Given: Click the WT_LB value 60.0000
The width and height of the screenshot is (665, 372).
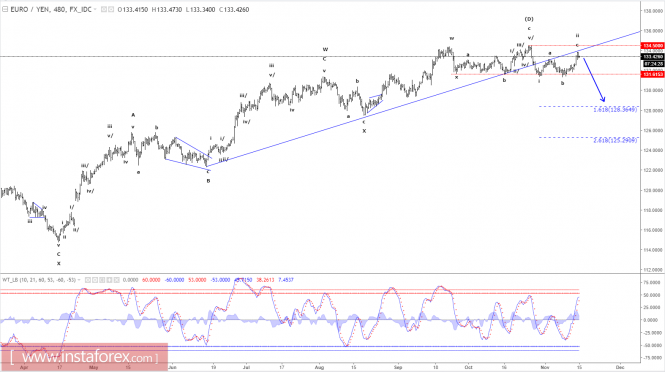Looking at the screenshot, I should coord(151,280).
